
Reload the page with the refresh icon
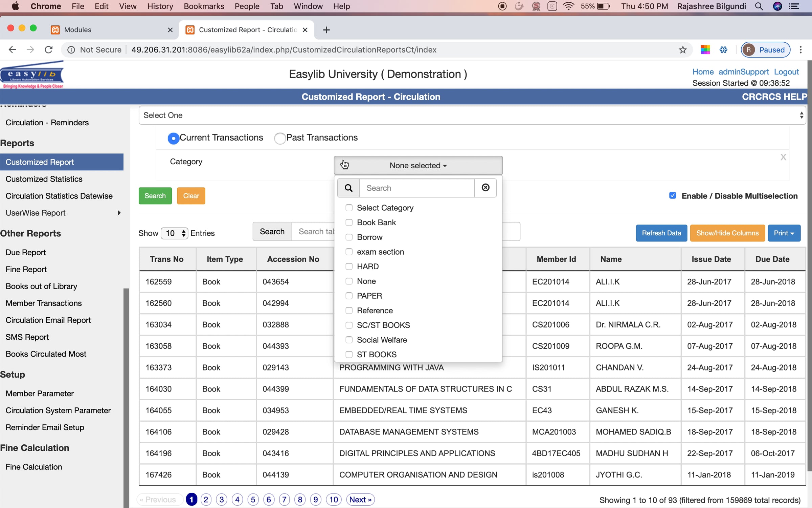[49, 50]
